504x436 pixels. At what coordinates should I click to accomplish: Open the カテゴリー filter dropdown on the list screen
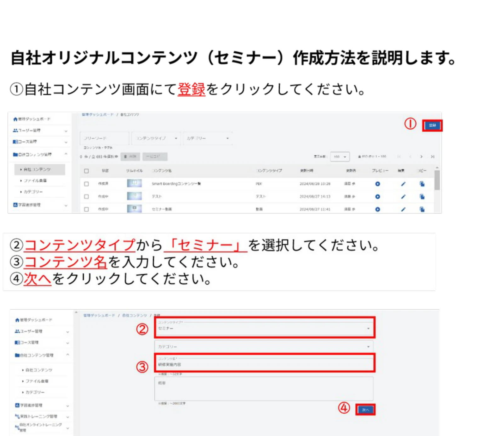click(x=207, y=138)
